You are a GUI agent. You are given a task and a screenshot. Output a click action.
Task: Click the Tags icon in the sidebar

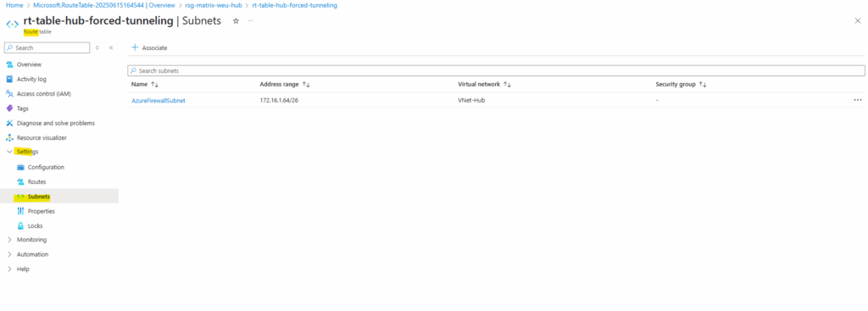click(x=9, y=108)
